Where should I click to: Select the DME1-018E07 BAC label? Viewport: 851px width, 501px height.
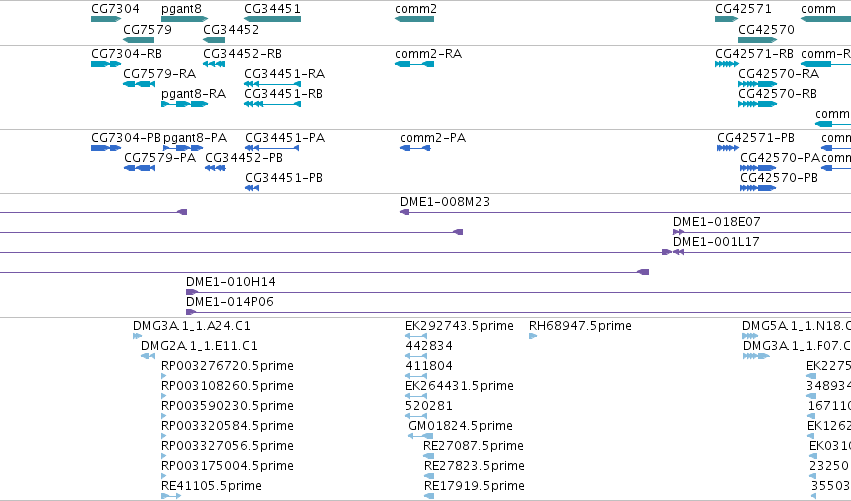point(716,221)
